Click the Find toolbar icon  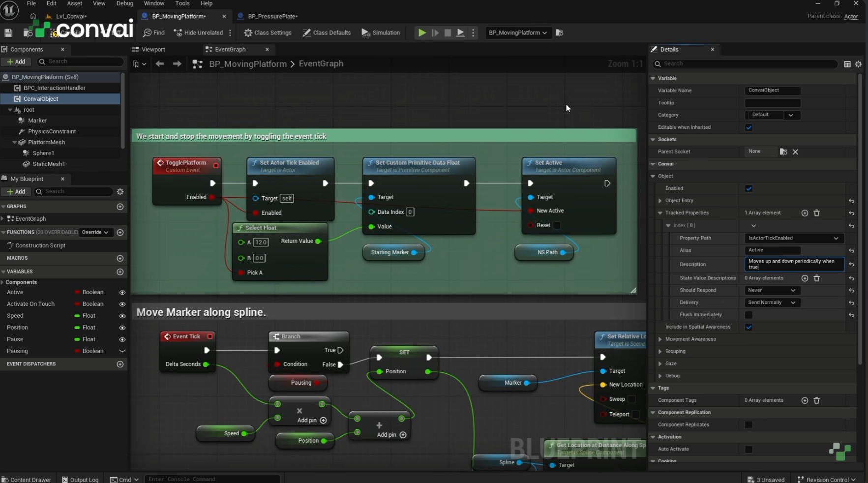point(154,33)
